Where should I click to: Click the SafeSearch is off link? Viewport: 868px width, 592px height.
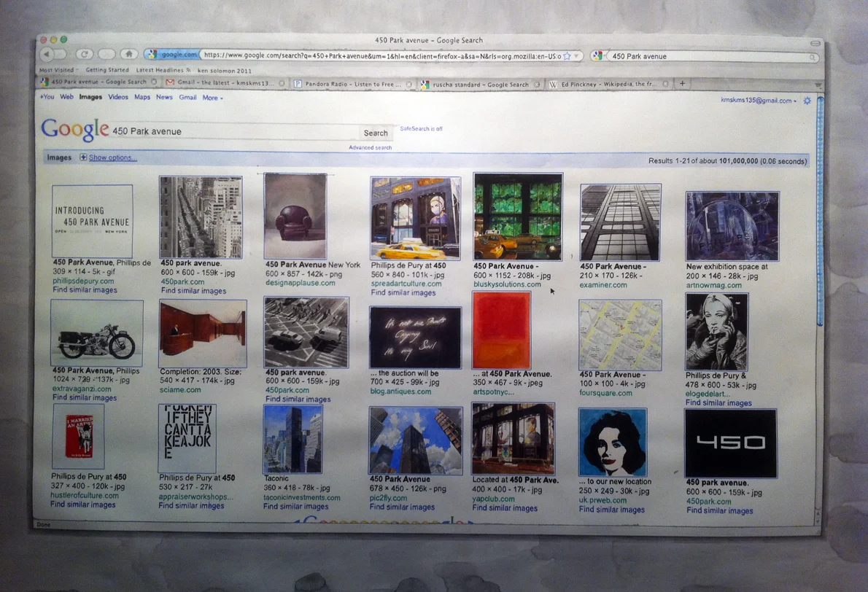pos(421,129)
